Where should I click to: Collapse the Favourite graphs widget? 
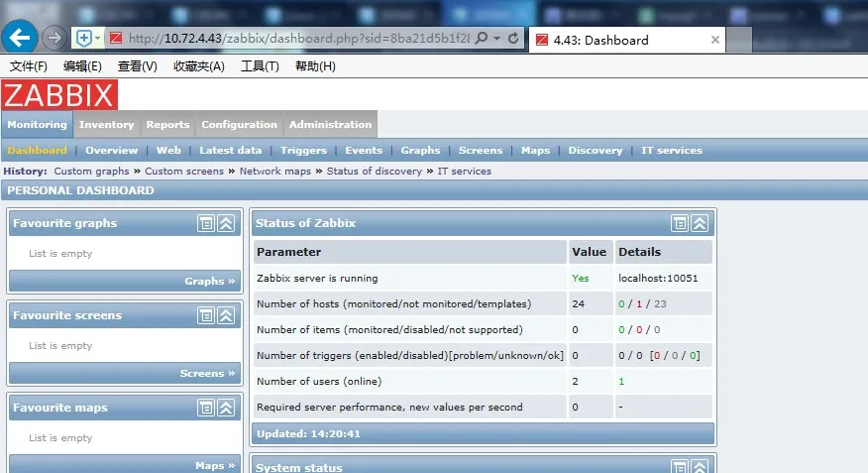[x=226, y=223]
